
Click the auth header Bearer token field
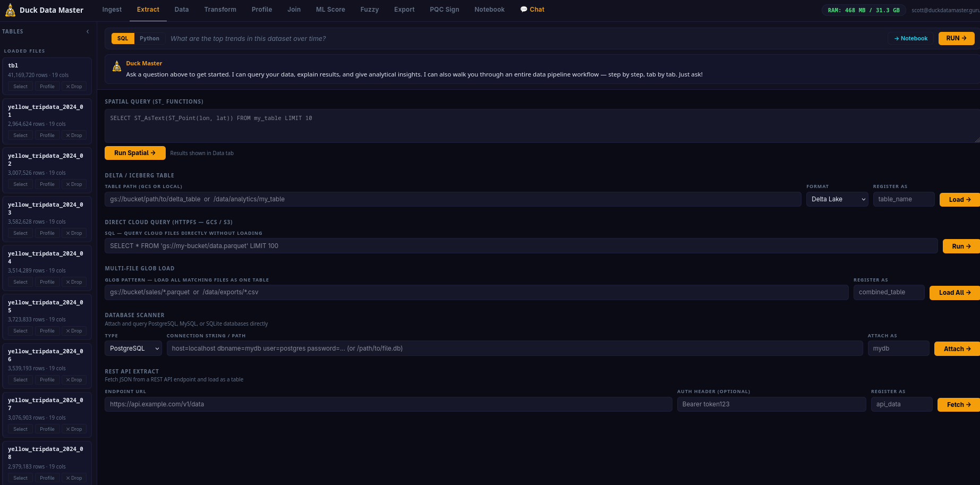[771, 404]
